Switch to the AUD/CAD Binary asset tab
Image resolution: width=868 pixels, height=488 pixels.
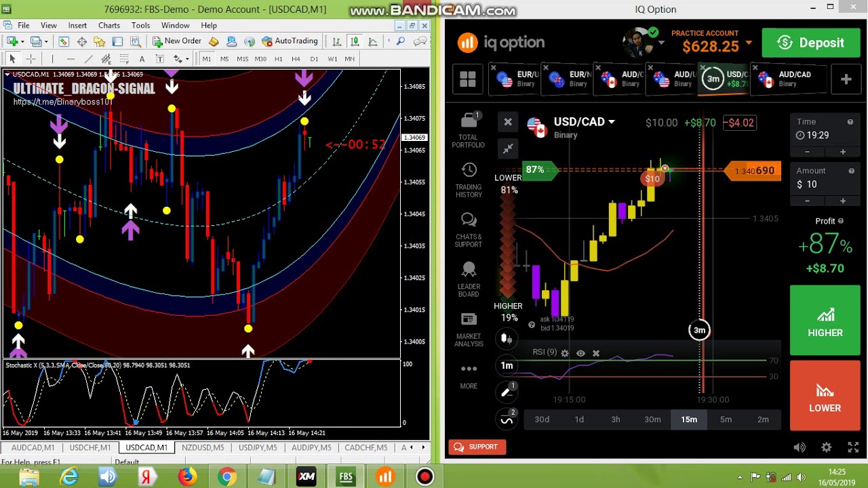coord(790,79)
